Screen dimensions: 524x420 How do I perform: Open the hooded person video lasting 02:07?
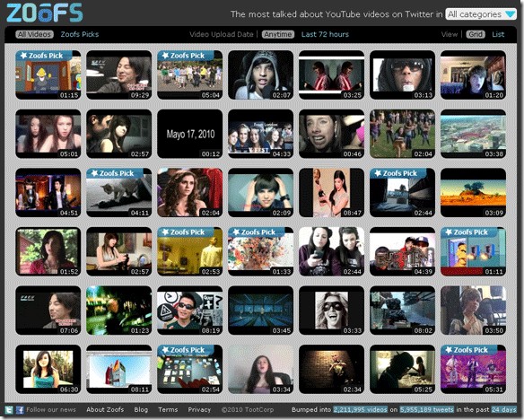(x=261, y=74)
